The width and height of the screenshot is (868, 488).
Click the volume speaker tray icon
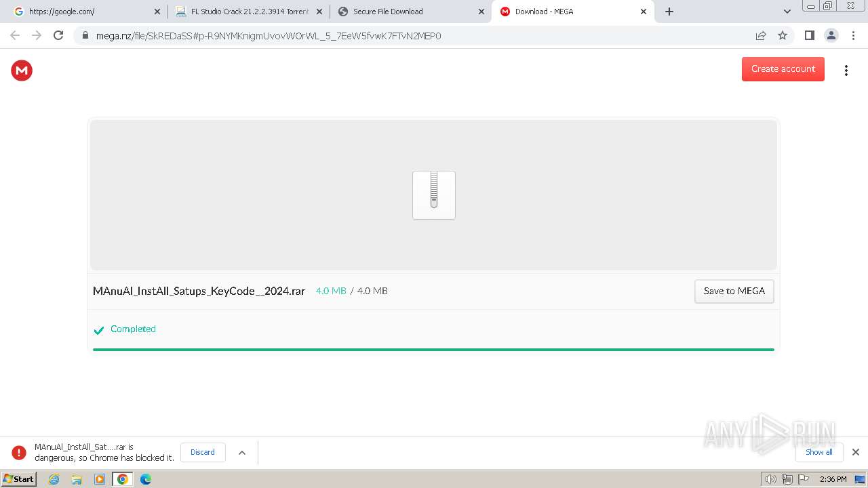pos(770,479)
